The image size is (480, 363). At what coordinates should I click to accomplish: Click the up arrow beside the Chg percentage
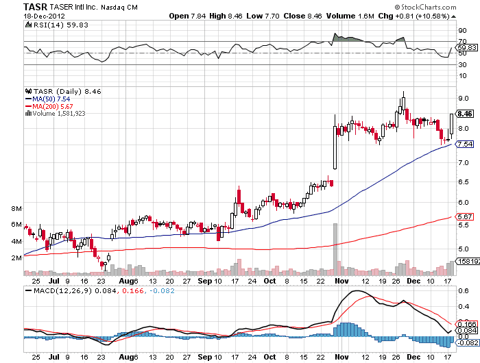pos(454,16)
